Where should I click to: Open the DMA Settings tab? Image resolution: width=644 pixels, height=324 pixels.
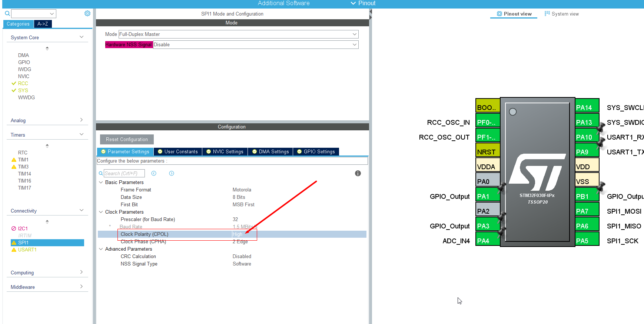click(x=270, y=151)
